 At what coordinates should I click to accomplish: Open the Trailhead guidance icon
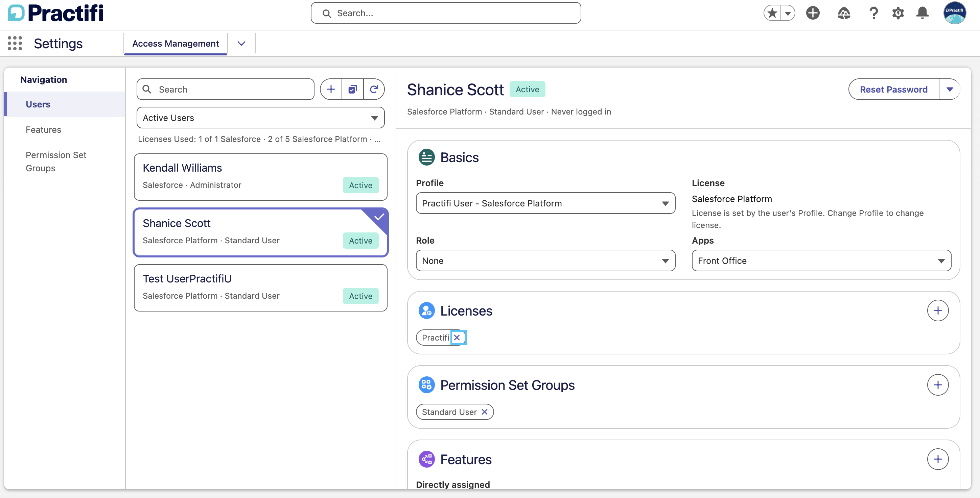click(x=844, y=13)
